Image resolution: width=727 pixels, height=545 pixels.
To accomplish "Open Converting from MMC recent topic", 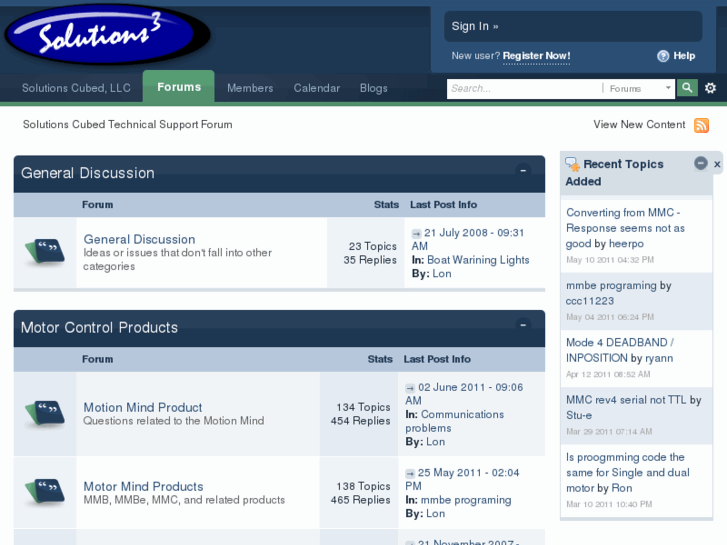I will pyautogui.click(x=624, y=227).
